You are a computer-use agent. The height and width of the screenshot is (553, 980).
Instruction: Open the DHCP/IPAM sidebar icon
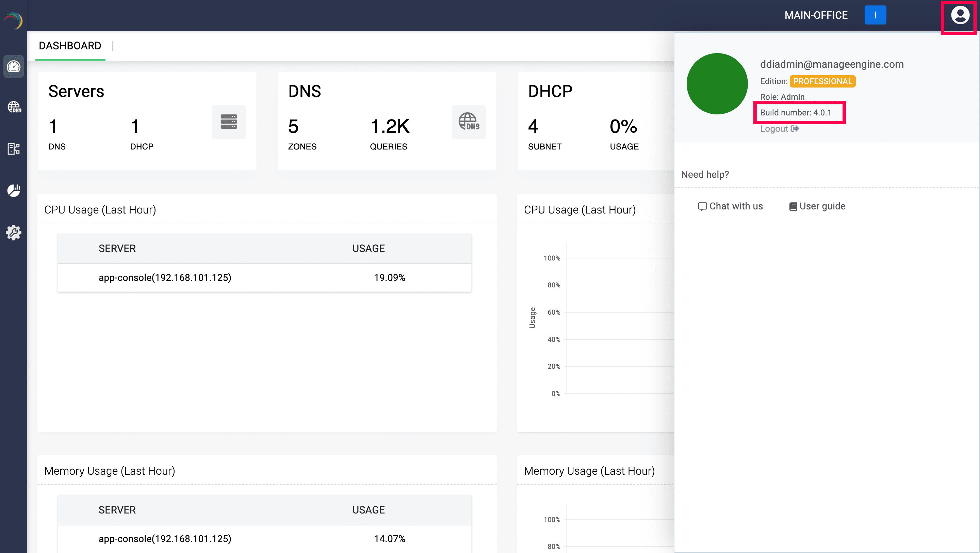[14, 149]
